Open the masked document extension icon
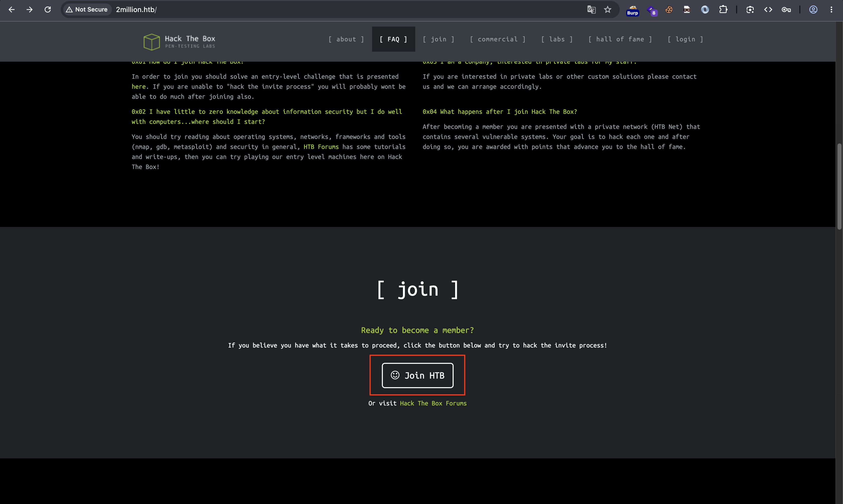Image resolution: width=843 pixels, height=504 pixels. 687,10
